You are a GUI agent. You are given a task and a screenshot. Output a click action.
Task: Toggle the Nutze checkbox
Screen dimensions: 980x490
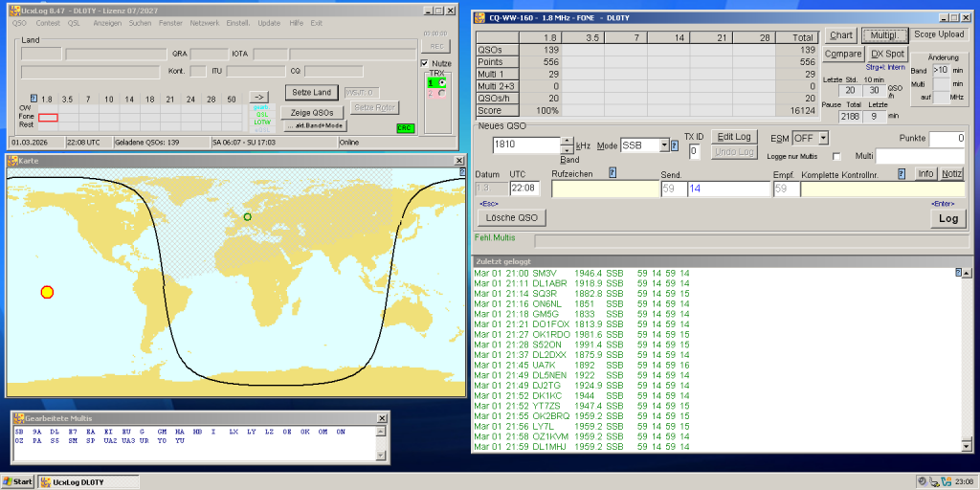(x=426, y=63)
